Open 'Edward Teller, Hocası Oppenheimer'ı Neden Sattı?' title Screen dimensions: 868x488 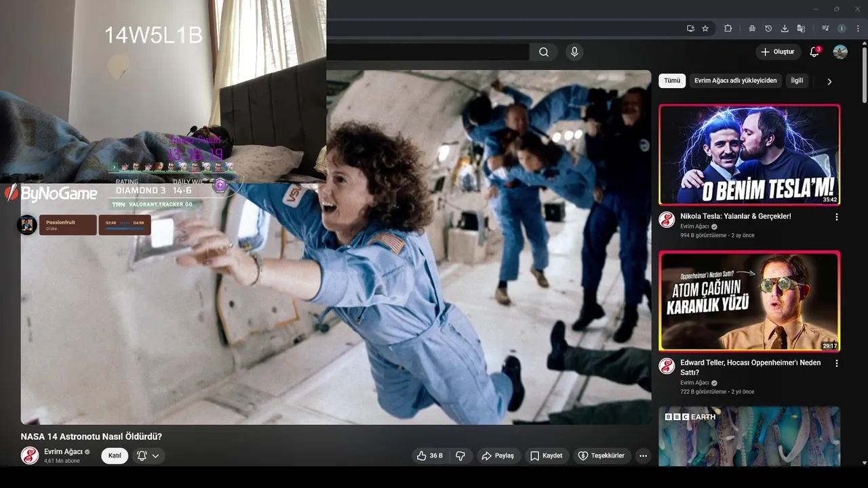[751, 367]
